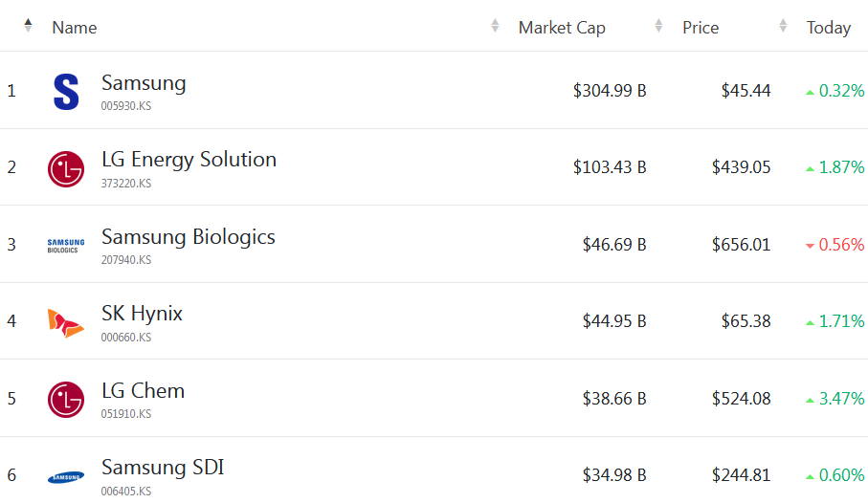Open the Samsung company link

[144, 83]
